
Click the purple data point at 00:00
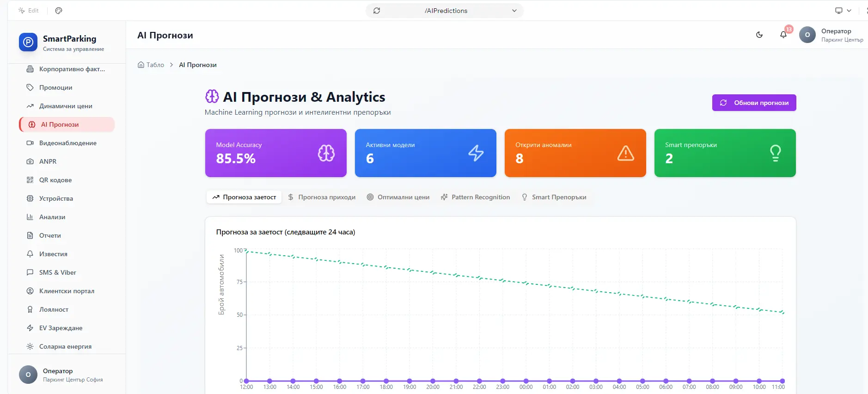pyautogui.click(x=526, y=381)
